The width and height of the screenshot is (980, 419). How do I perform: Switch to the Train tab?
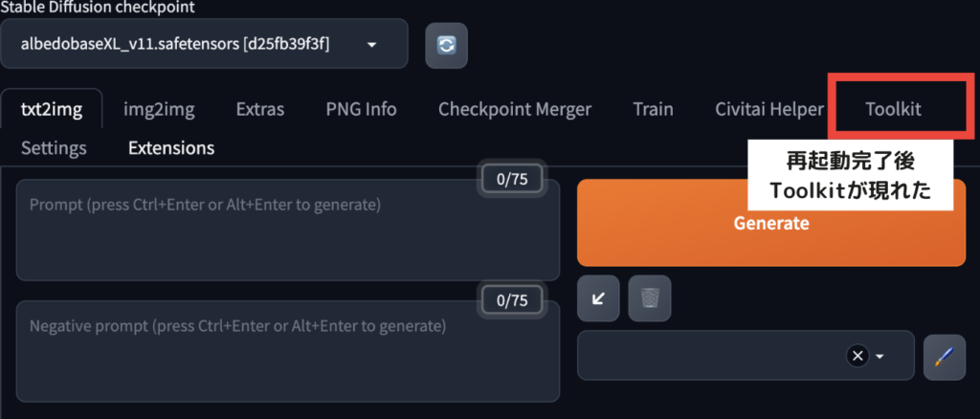tap(653, 109)
